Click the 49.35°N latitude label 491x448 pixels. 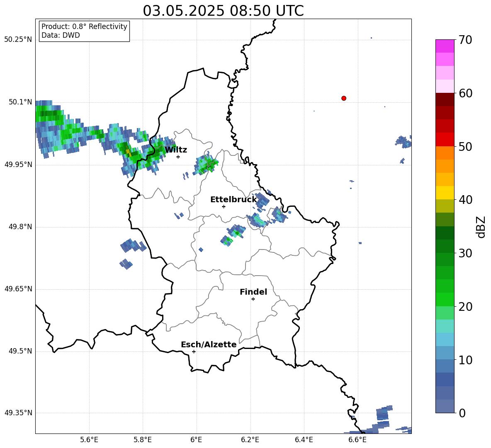tap(18, 413)
